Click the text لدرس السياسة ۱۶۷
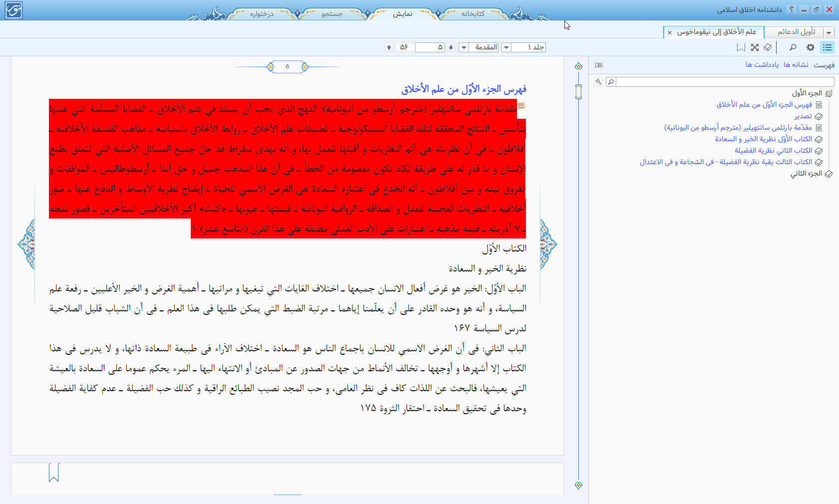The height and width of the screenshot is (504, 839). pos(489,328)
